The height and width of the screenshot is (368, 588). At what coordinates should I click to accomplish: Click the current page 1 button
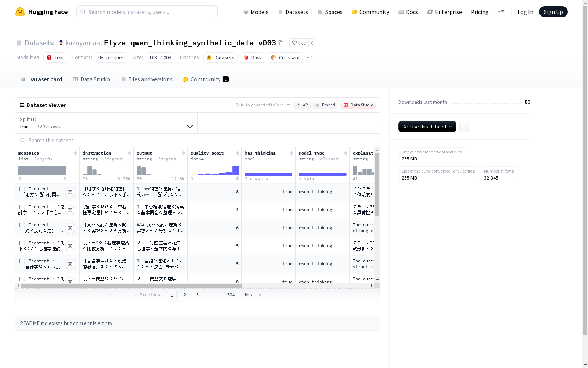(172, 295)
